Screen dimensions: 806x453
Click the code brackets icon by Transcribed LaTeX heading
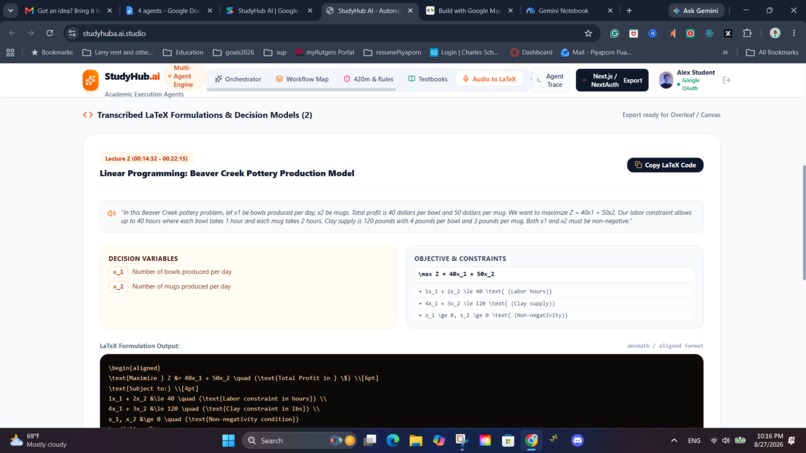tap(88, 115)
